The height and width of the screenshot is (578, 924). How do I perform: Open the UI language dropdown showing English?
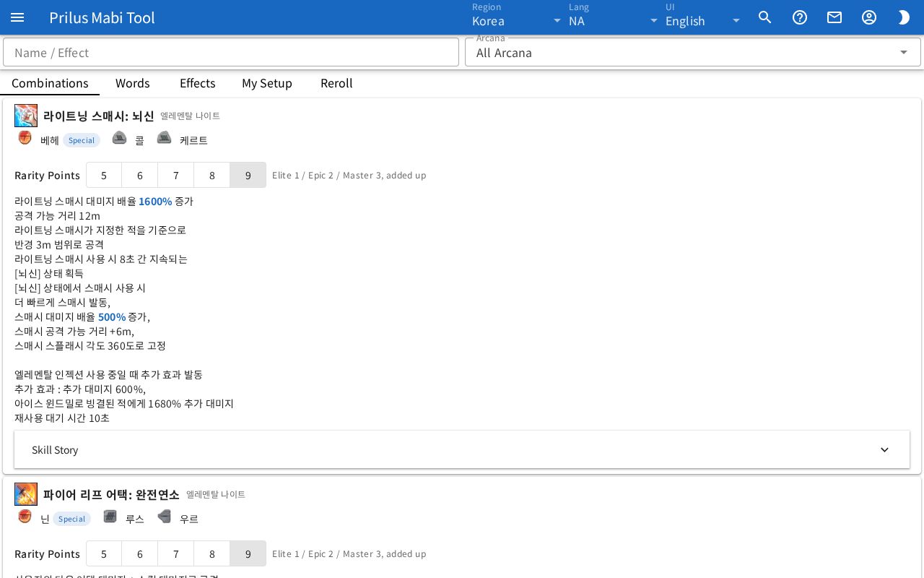pos(703,17)
